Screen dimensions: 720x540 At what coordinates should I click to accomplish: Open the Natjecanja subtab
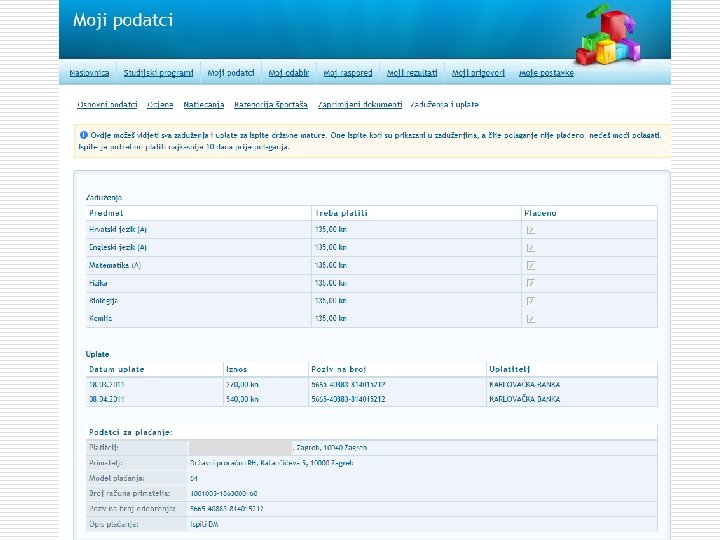click(203, 104)
